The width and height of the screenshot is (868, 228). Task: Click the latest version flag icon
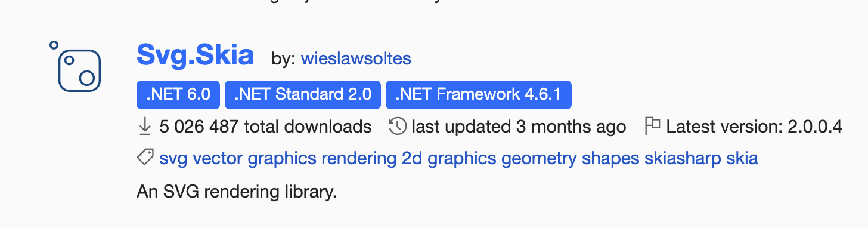point(653,126)
